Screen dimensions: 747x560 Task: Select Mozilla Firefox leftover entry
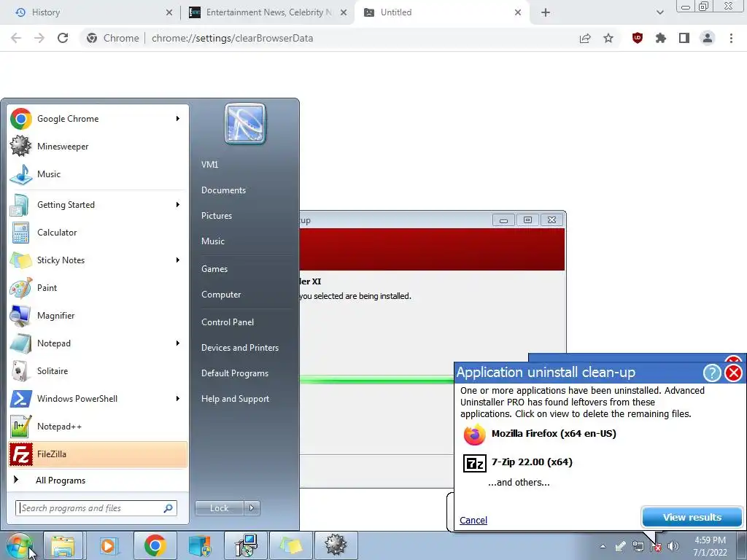point(540,434)
